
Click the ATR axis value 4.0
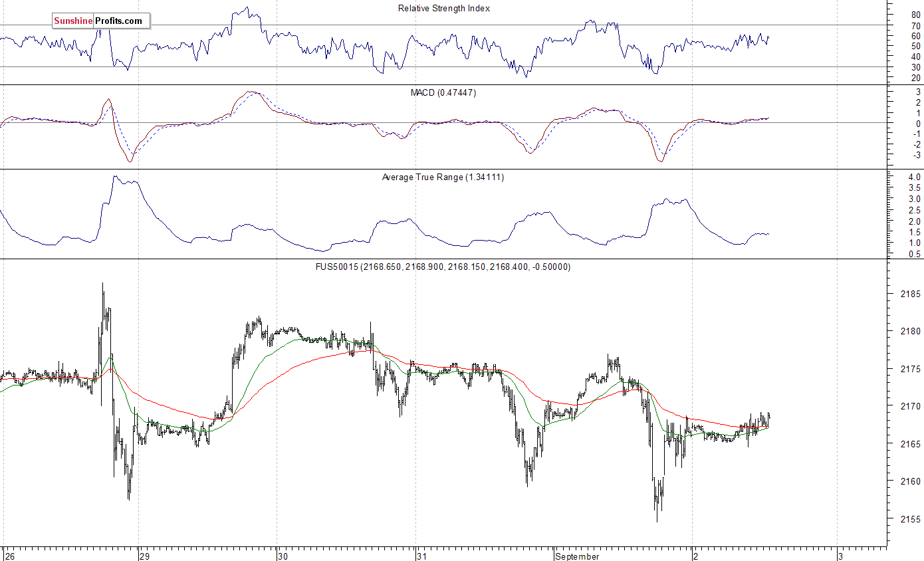(x=914, y=177)
